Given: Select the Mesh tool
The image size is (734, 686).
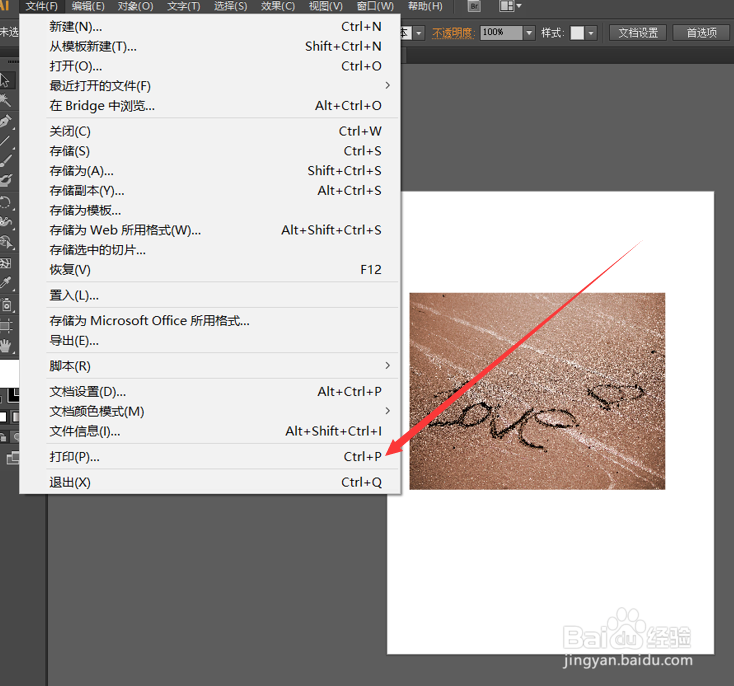Looking at the screenshot, I should click(6, 263).
